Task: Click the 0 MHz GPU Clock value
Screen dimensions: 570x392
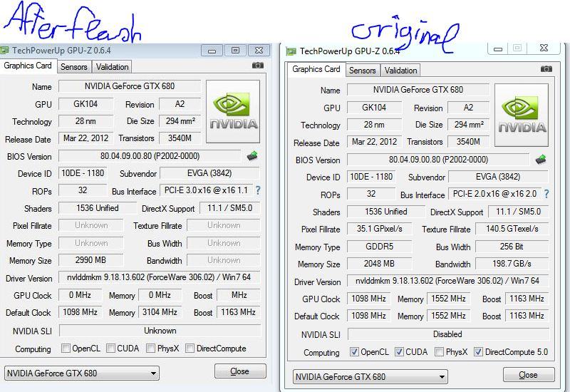Action: pyautogui.click(x=80, y=295)
